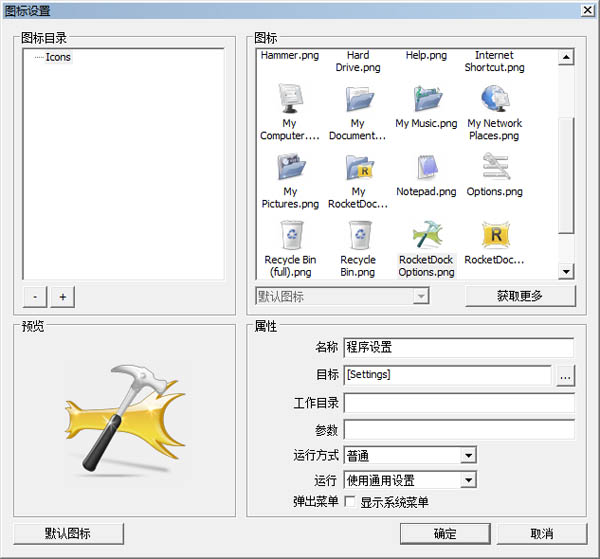Enable the 显示系统菜单 checkbox

pos(350,502)
